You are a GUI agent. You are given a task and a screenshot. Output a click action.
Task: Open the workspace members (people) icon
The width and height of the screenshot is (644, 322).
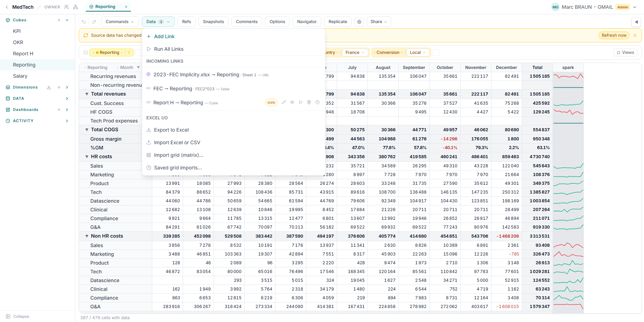point(66,7)
